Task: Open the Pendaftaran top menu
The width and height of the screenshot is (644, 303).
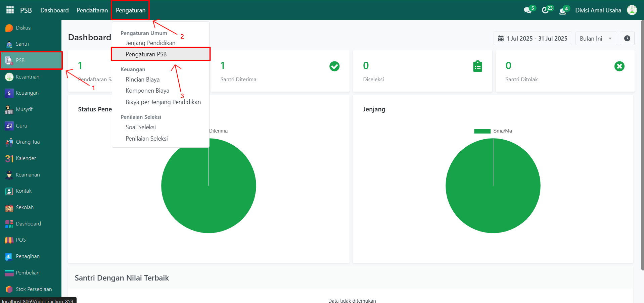Action: pos(92,10)
